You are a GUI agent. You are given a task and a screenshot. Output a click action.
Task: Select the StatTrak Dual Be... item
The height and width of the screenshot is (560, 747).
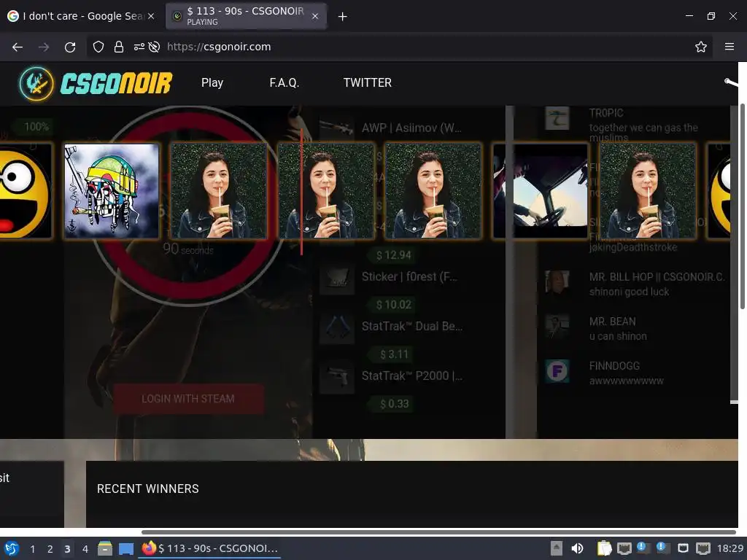click(x=412, y=326)
